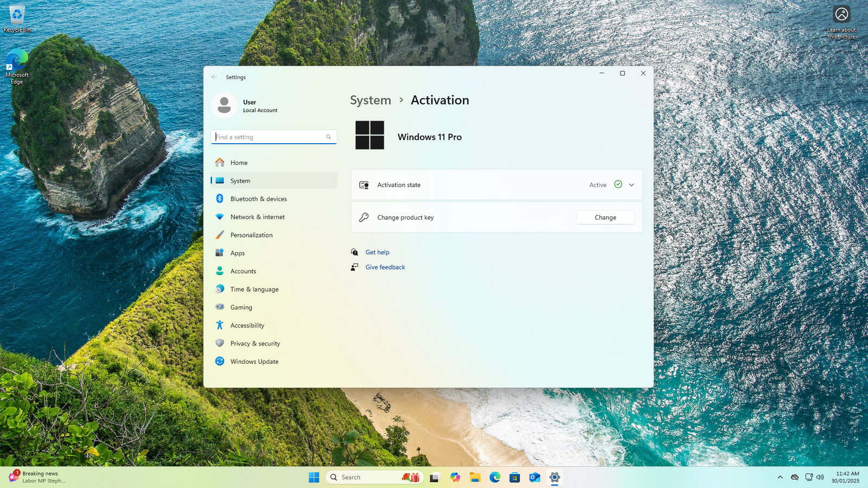Click the Windows 11 Pro logo
868x488 pixels.
(x=369, y=135)
